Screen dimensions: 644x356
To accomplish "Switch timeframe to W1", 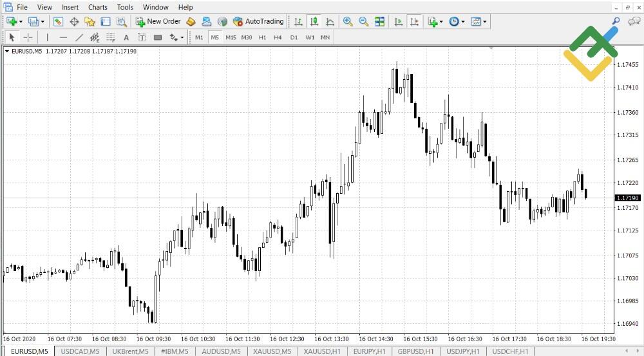I will pyautogui.click(x=310, y=37).
